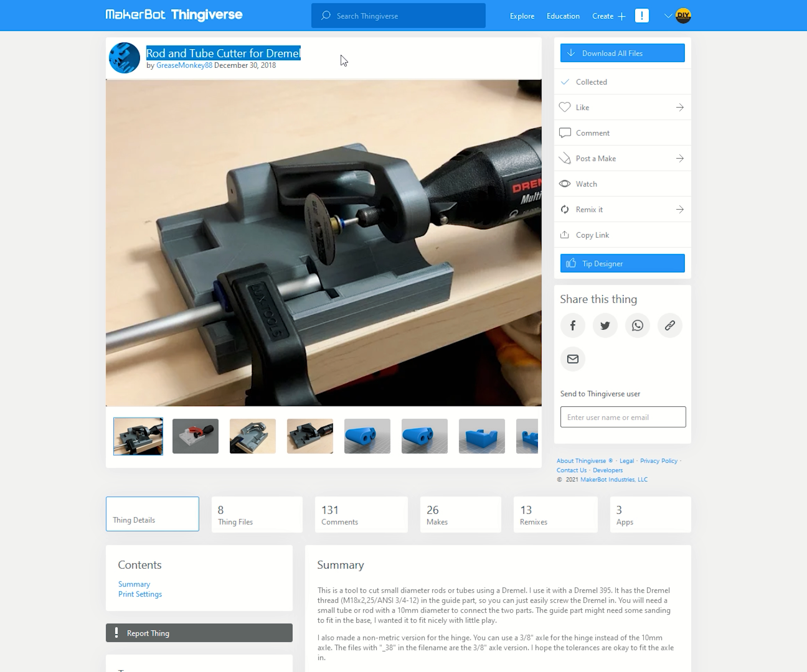Viewport: 807px width, 672px height.
Task: Toggle Watch with the eye icon
Action: pyautogui.click(x=565, y=184)
